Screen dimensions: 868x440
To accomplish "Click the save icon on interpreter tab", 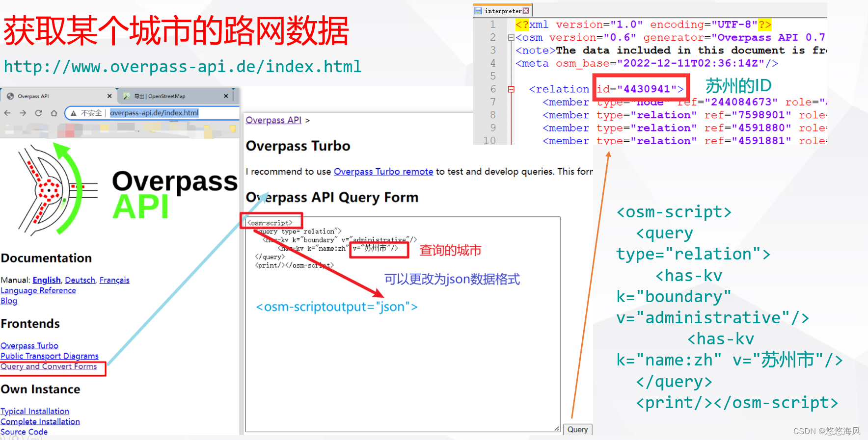I will 478,11.
